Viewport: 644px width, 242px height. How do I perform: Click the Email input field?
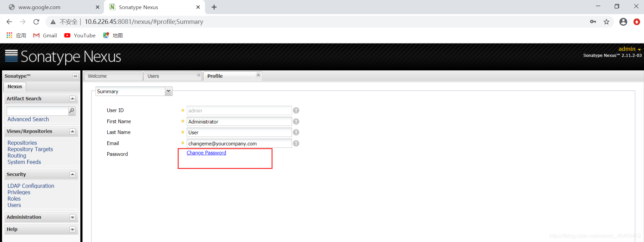coord(239,143)
